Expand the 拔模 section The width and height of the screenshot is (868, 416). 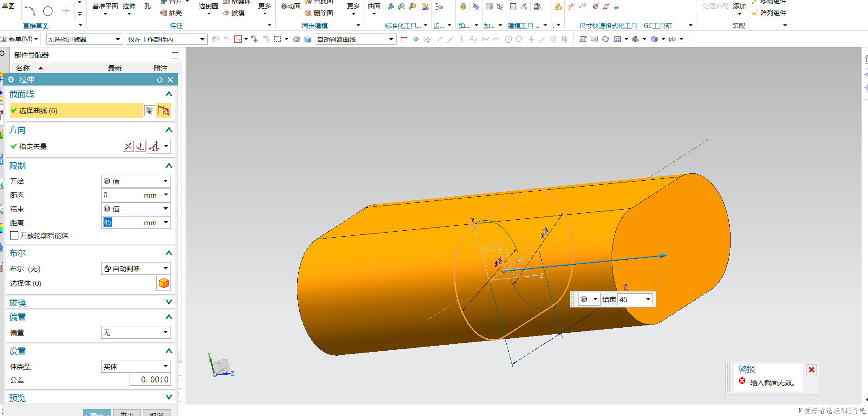pos(169,302)
